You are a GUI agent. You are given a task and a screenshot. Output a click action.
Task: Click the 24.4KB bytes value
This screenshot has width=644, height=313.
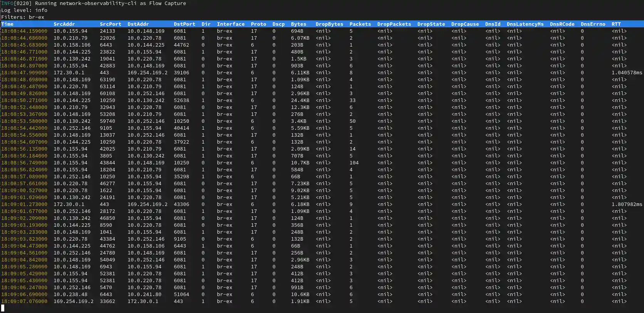pyautogui.click(x=300, y=100)
